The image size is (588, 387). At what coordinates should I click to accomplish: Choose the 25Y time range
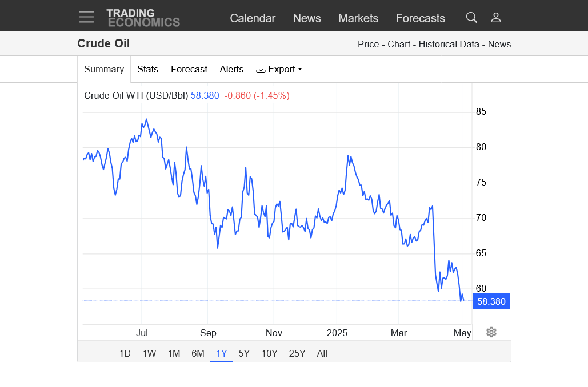(x=297, y=353)
